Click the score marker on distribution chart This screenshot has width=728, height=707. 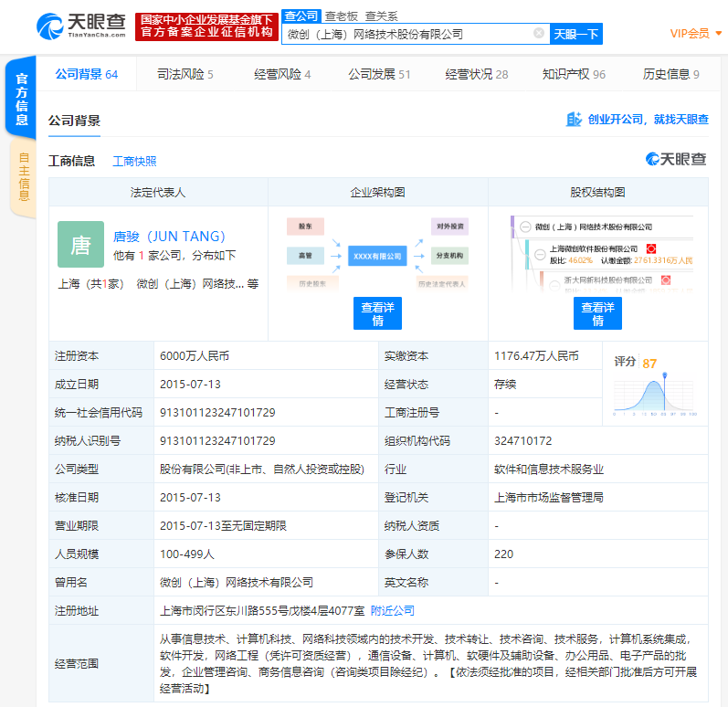pyautogui.click(x=665, y=375)
